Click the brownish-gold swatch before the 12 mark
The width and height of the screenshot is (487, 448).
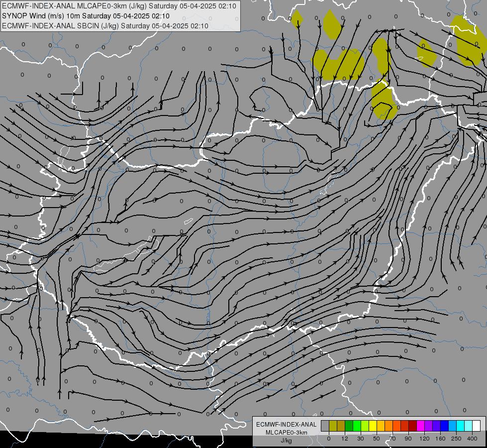point(341,426)
